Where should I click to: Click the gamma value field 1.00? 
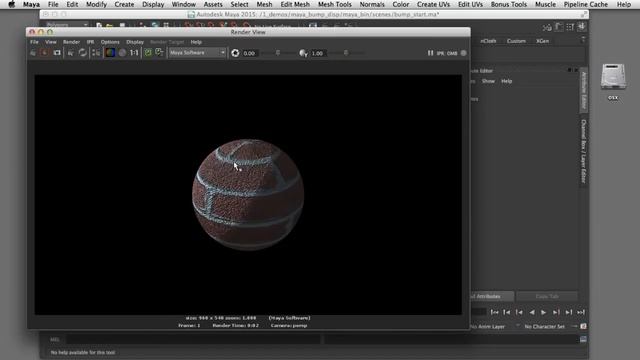click(x=318, y=53)
